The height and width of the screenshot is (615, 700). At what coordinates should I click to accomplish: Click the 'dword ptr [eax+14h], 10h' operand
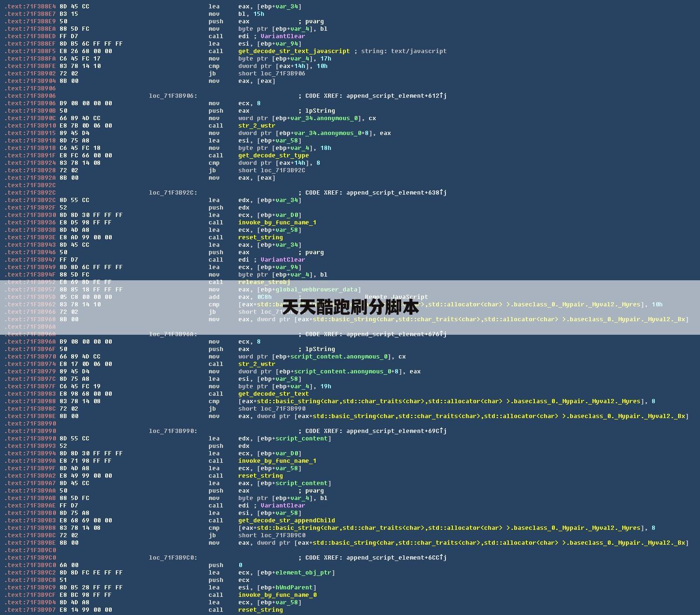pos(283,66)
